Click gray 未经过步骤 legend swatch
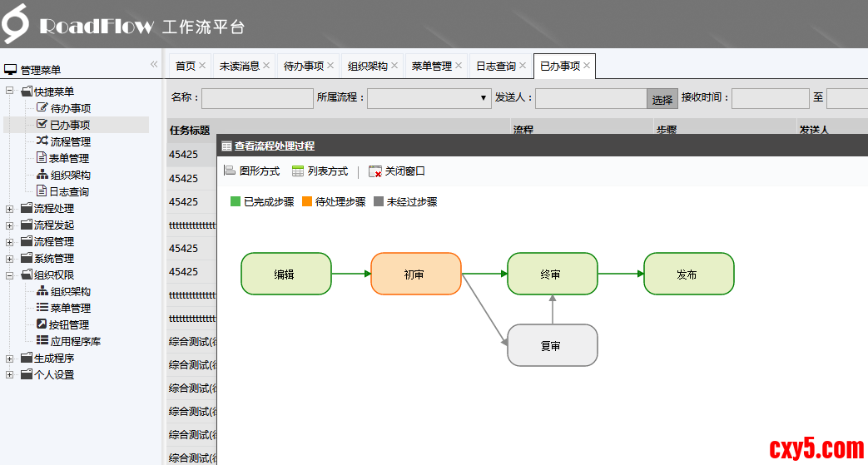 pos(379,201)
